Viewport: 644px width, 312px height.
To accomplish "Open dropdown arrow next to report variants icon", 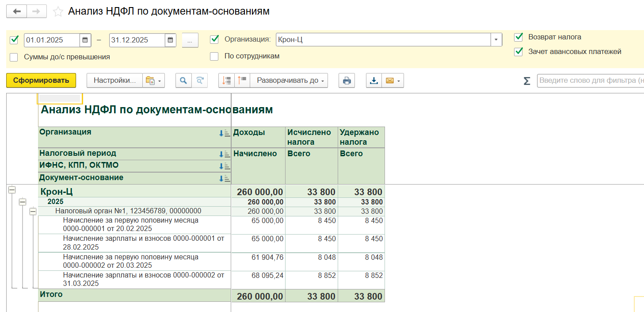I will point(160,81).
